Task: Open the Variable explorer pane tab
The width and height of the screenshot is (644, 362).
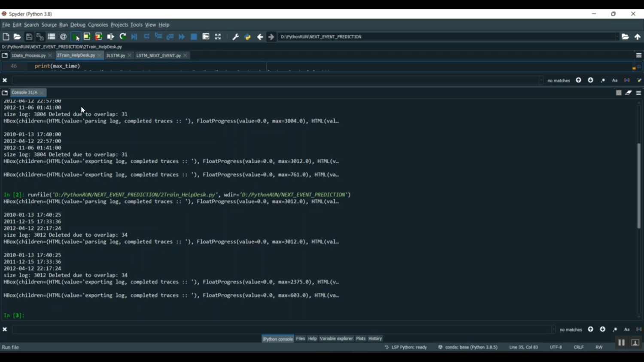Action: coord(336,338)
